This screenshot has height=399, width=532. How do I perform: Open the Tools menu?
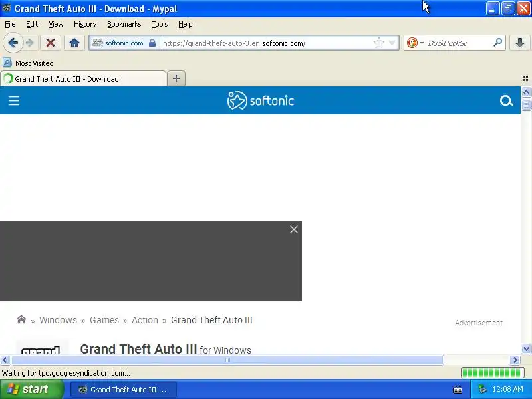coord(160,24)
